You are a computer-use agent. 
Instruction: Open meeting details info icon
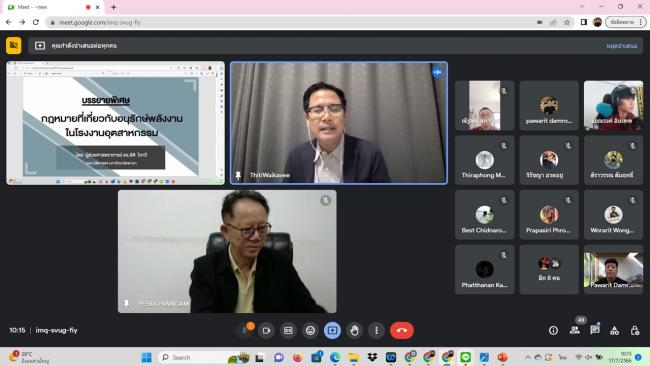pyautogui.click(x=553, y=330)
